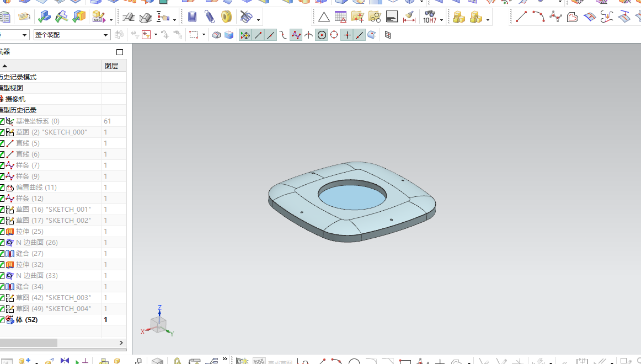Open the table with triangle icon
641x364 pixels.
(x=340, y=17)
